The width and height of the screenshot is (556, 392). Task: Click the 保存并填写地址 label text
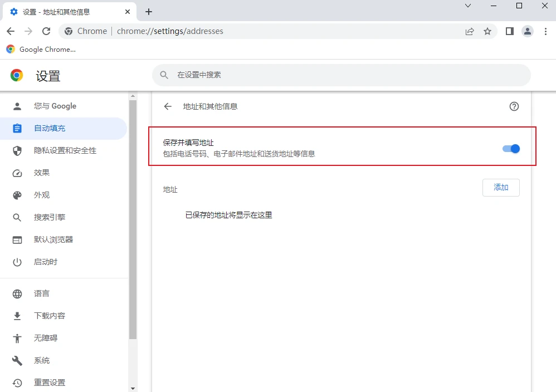point(188,143)
